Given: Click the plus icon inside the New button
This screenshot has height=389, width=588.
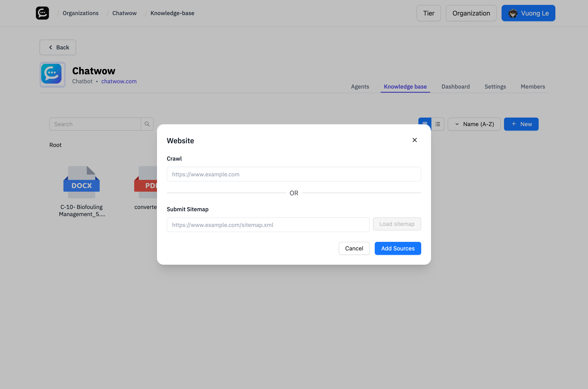Looking at the screenshot, I should pos(513,124).
